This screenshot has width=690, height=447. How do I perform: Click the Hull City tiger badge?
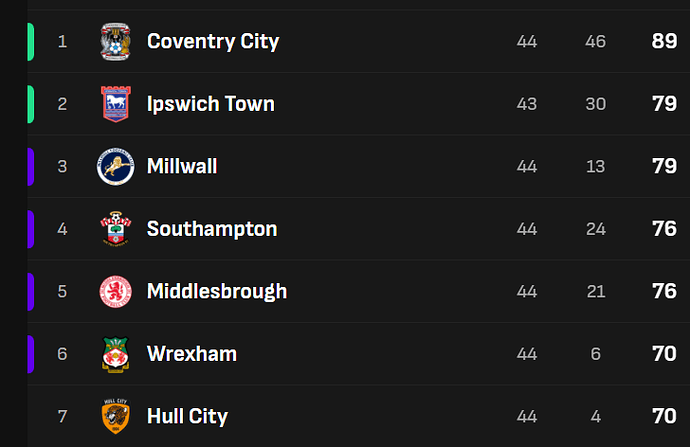[x=115, y=416]
